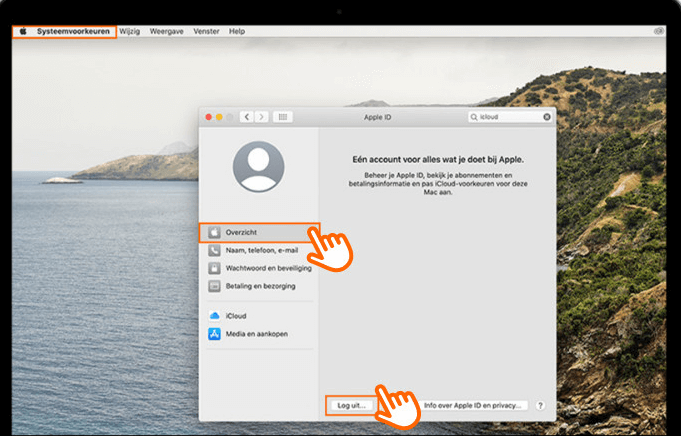Screen dimensions: 682x436
Task: Click the question mark help button
Action: tap(540, 405)
